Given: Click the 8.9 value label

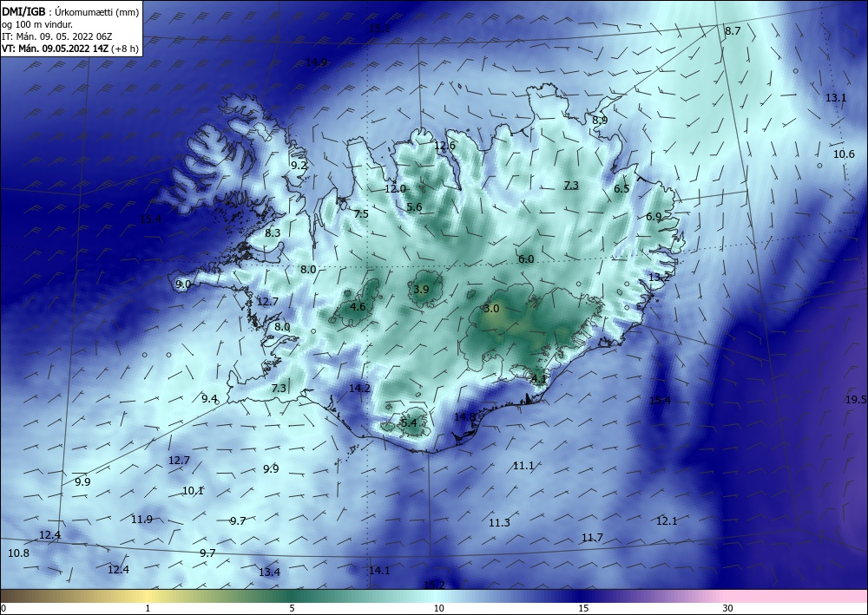Looking at the screenshot, I should pyautogui.click(x=600, y=120).
